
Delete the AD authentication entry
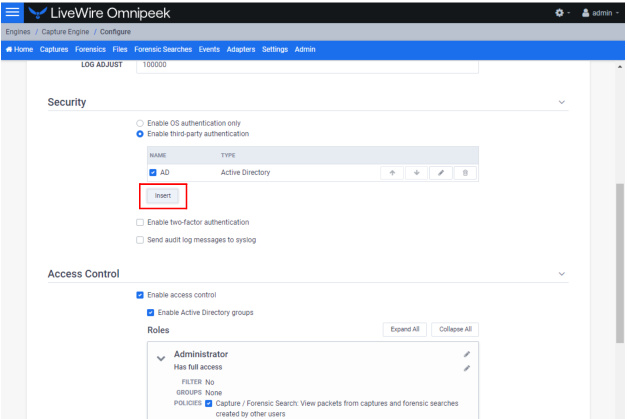tap(465, 173)
